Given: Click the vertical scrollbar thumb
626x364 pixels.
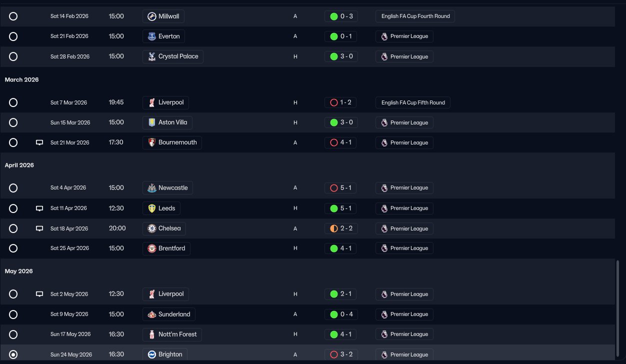Looking at the screenshot, I should pos(618,310).
